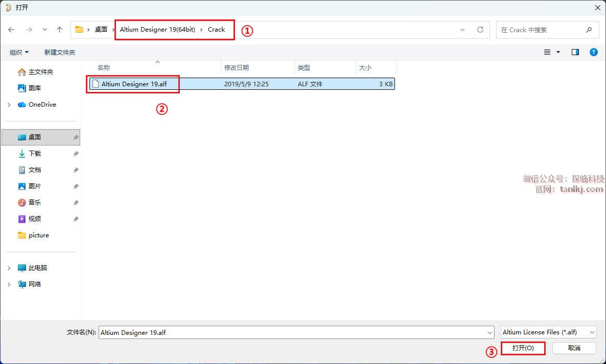Unpin 视频 using its pin icon
This screenshot has width=606, height=364.
click(x=76, y=219)
